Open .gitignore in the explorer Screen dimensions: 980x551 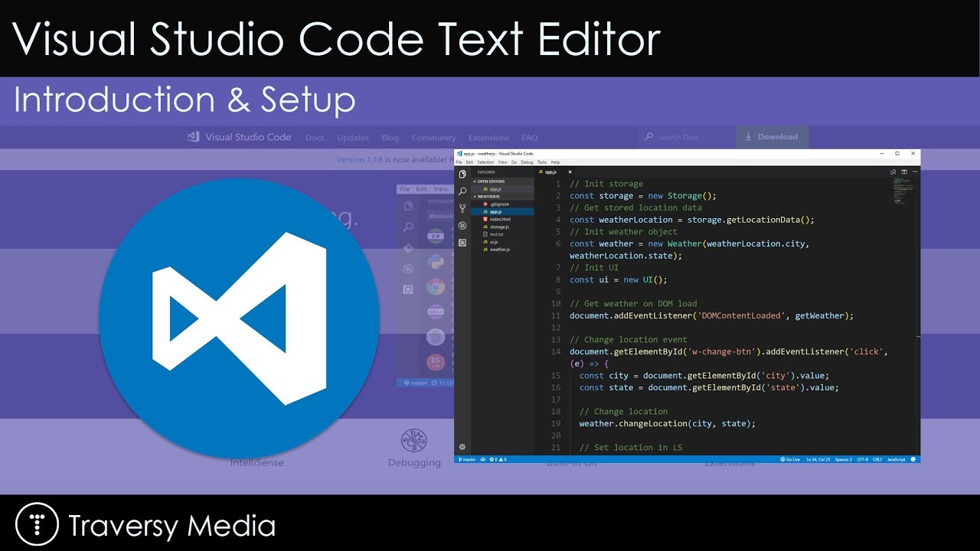[x=502, y=204]
